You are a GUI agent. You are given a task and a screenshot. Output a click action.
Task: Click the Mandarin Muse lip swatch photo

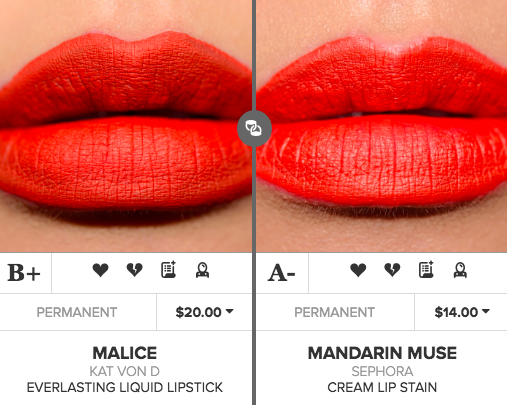point(382,126)
